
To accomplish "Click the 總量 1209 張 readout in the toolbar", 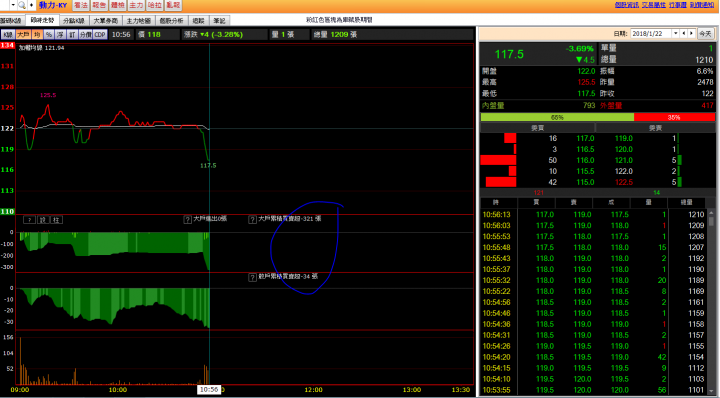I will pyautogui.click(x=336, y=34).
